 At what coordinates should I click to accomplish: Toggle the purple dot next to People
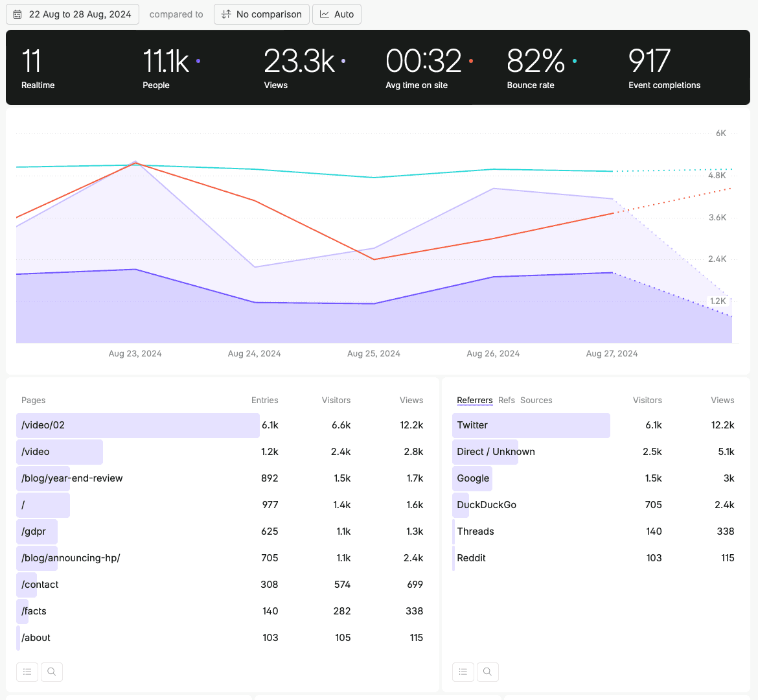pos(198,60)
